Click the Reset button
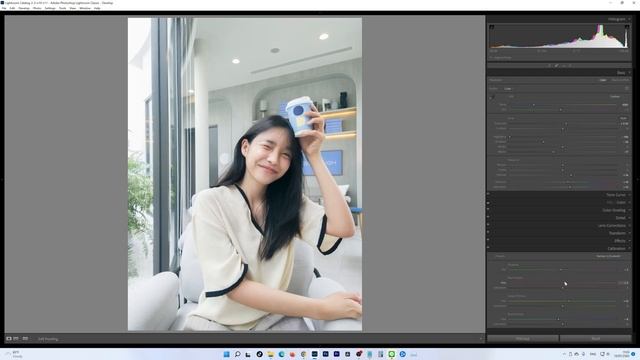Image resolution: width=640 pixels, height=360 pixels. click(596, 338)
